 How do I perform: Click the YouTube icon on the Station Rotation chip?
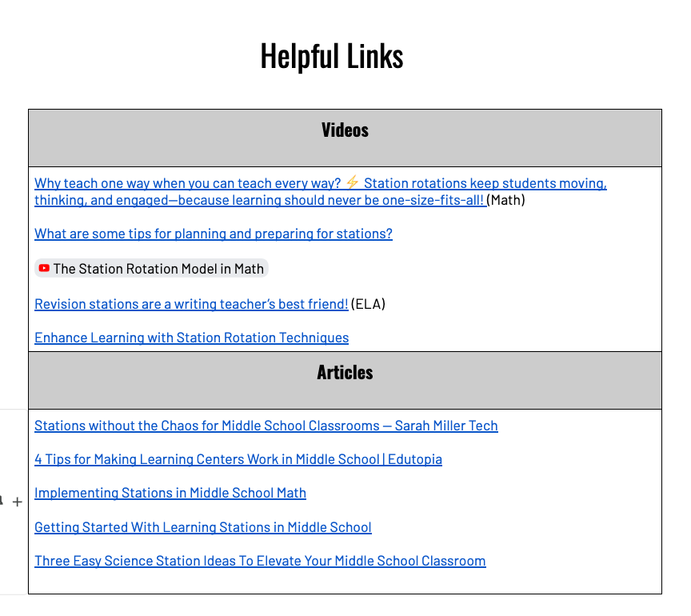[43, 269]
